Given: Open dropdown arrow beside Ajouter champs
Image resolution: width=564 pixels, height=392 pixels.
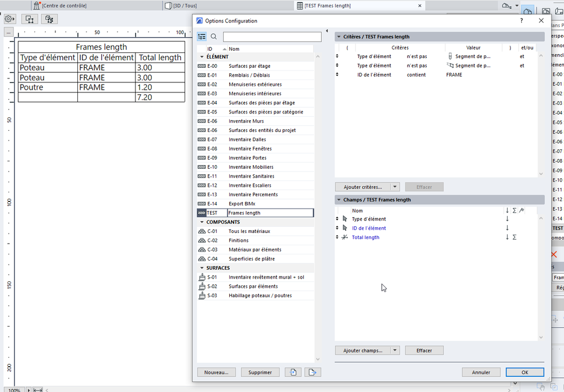Looking at the screenshot, I should pos(395,350).
